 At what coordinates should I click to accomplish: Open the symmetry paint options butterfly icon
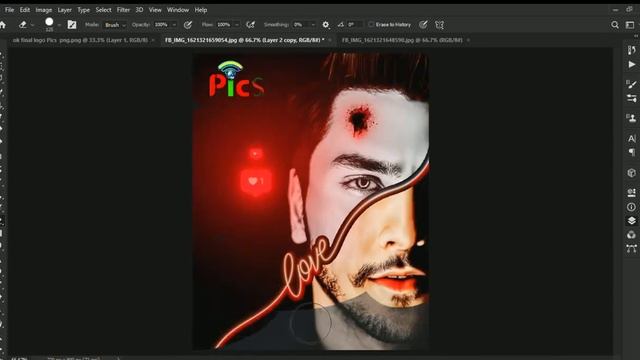tap(440, 25)
